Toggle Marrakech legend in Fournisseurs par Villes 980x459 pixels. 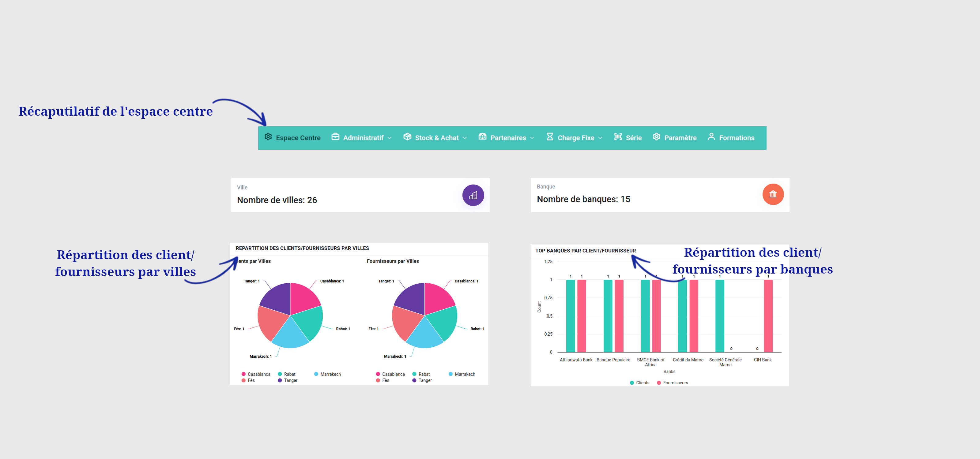pyautogui.click(x=462, y=374)
